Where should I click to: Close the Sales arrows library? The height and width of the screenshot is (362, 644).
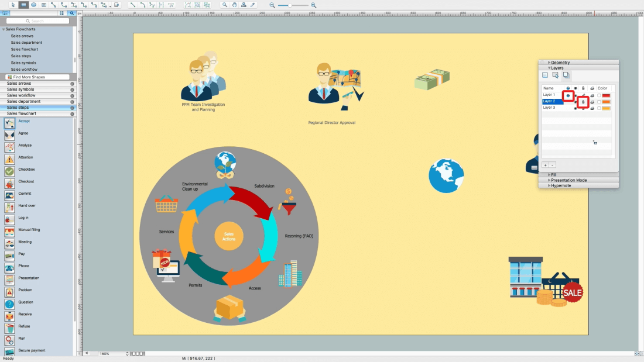point(72,84)
